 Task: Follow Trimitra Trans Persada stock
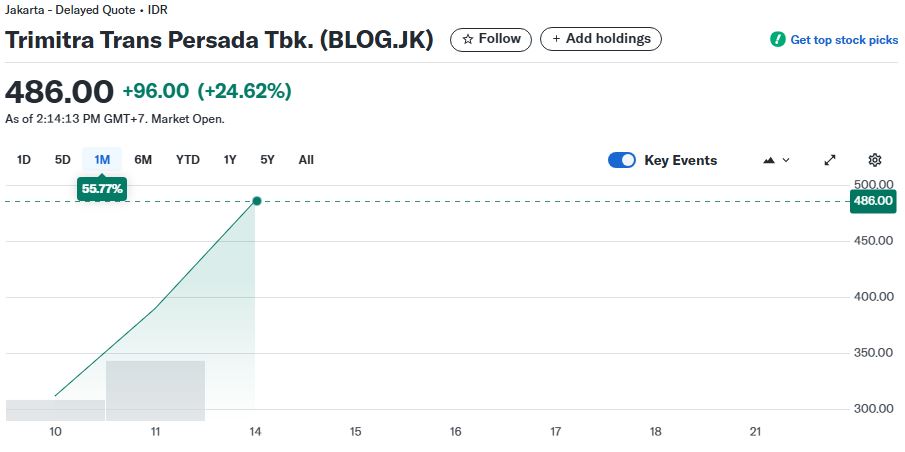pyautogui.click(x=491, y=39)
